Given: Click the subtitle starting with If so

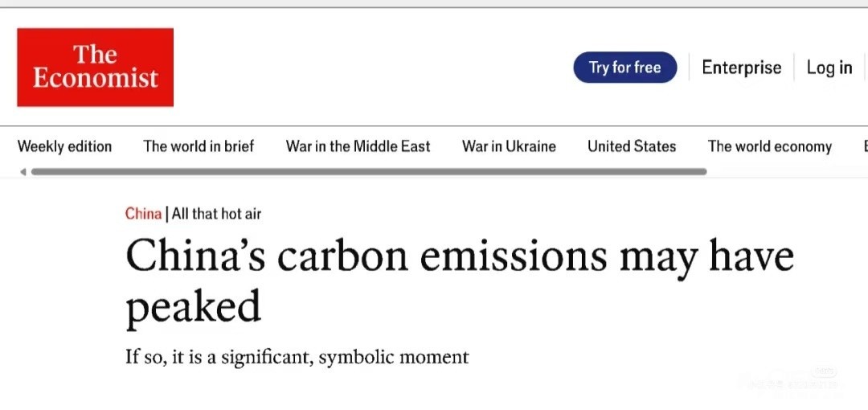Looking at the screenshot, I should [x=297, y=356].
